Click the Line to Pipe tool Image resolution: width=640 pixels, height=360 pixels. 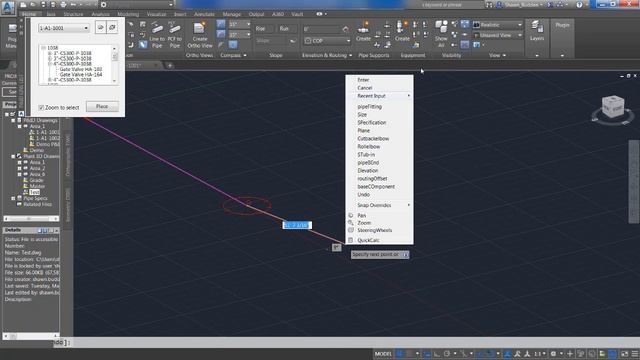[x=157, y=36]
